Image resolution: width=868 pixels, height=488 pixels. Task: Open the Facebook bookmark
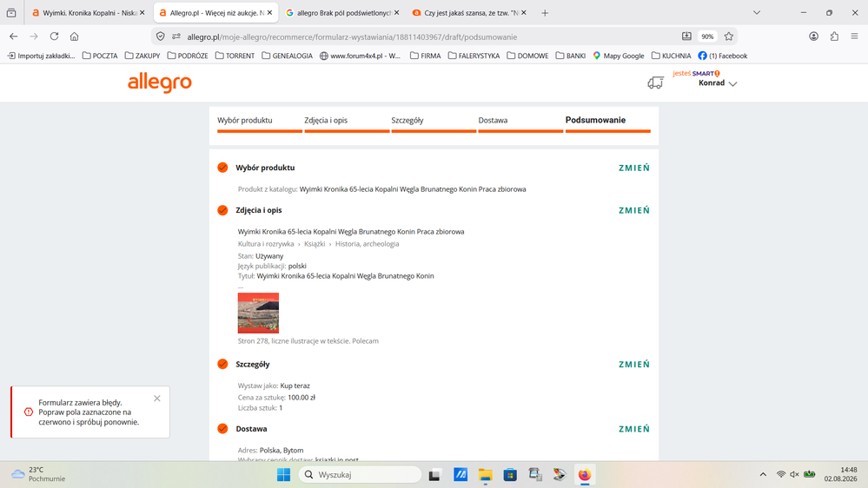pyautogui.click(x=723, y=56)
